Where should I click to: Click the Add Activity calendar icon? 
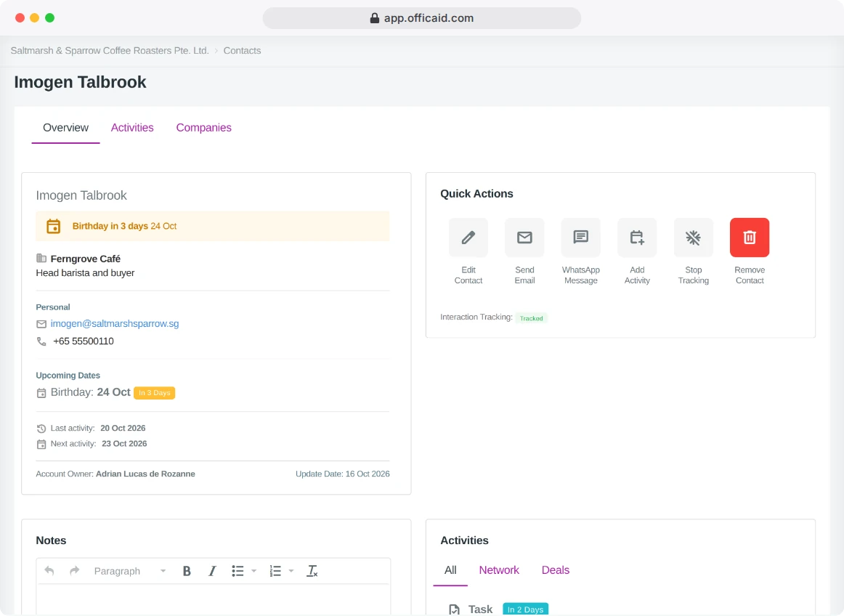tap(637, 238)
